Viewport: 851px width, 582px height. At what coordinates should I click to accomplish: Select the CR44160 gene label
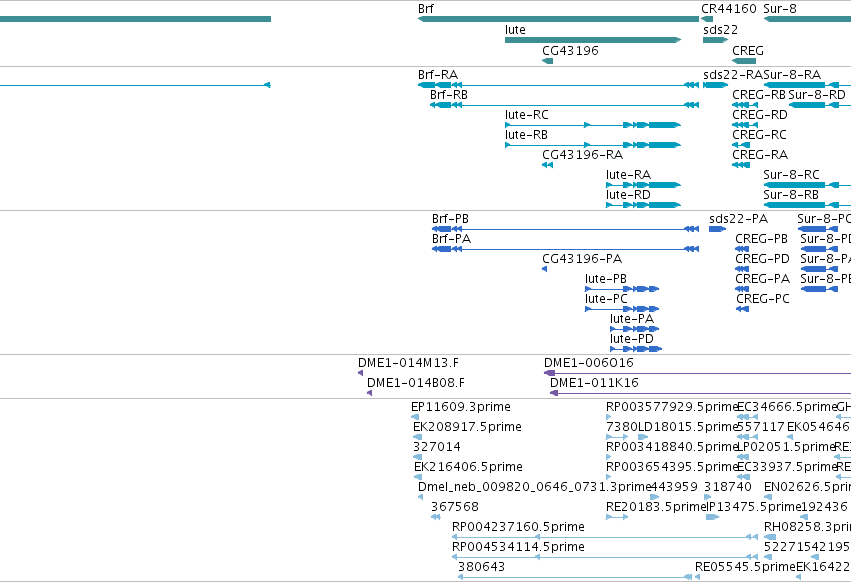(x=729, y=9)
